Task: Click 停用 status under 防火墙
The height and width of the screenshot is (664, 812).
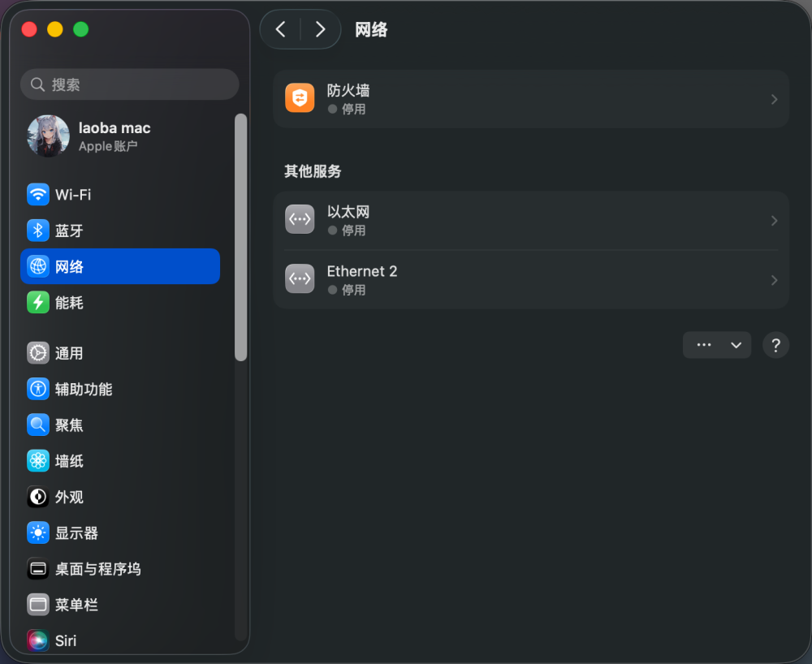Action: (354, 110)
